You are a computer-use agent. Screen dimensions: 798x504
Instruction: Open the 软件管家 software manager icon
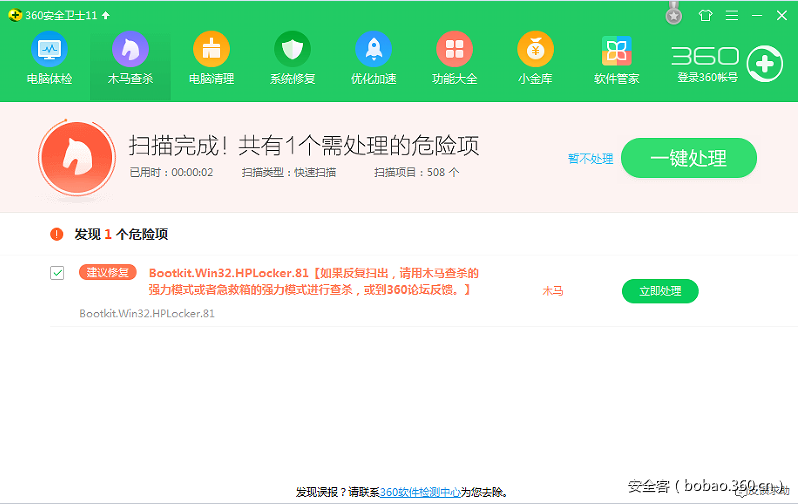pyautogui.click(x=616, y=50)
